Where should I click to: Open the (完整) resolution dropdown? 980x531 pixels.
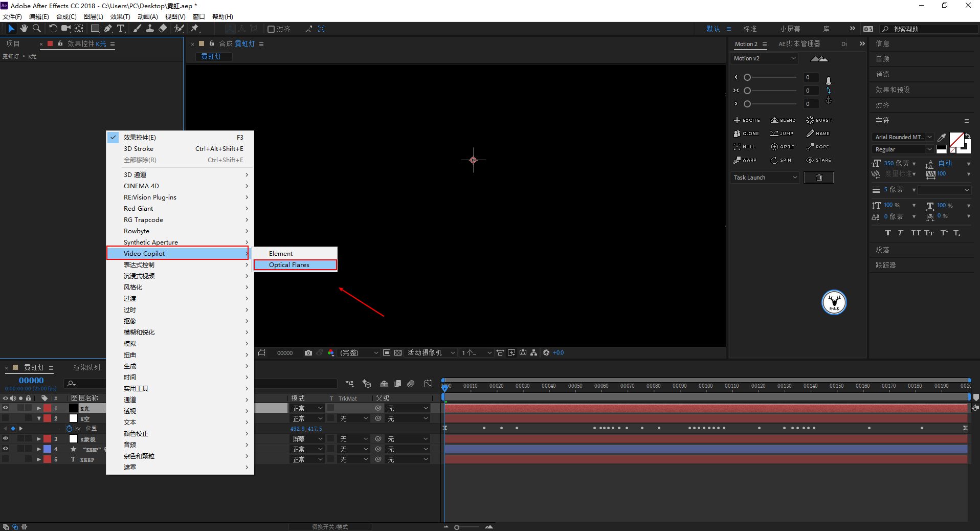click(360, 353)
